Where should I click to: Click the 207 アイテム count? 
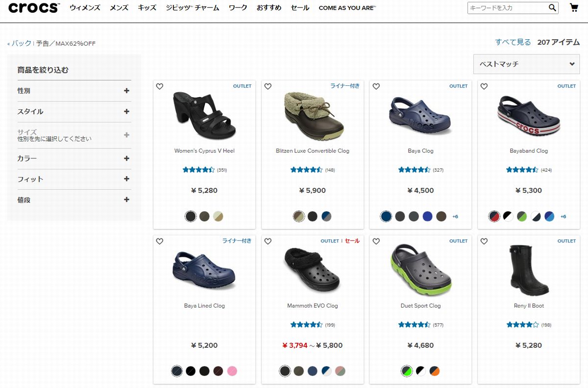(x=559, y=42)
